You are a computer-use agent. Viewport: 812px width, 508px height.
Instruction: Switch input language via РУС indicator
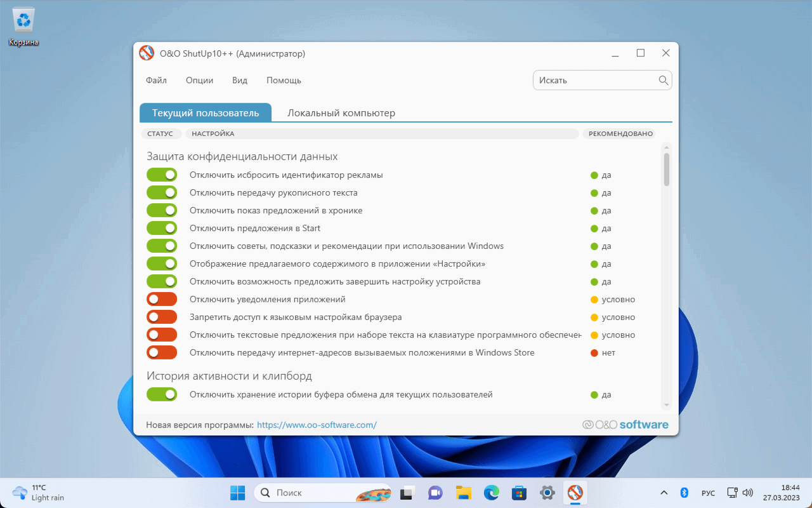coord(708,493)
